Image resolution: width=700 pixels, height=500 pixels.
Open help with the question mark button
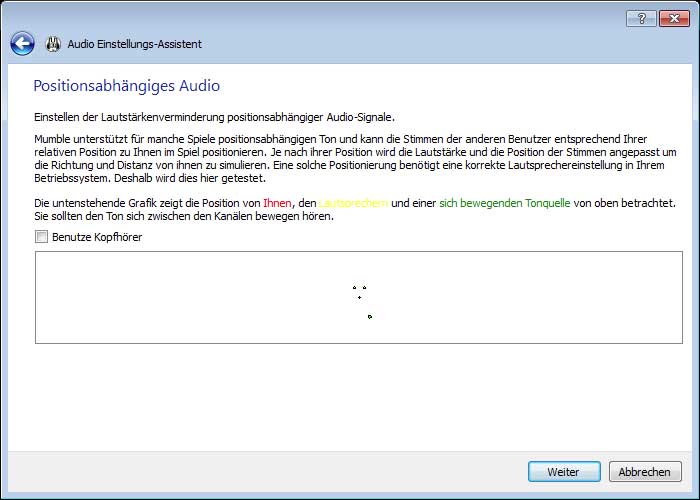coord(642,19)
